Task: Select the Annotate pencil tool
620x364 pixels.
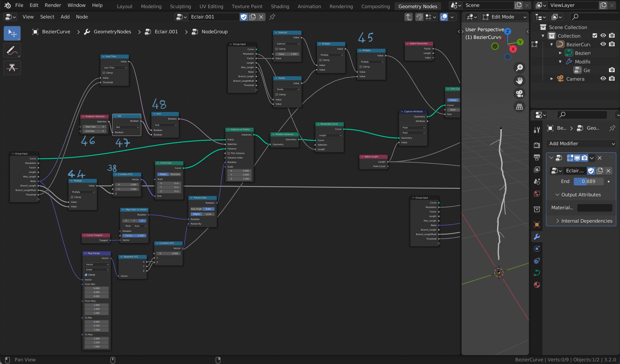Action: (x=12, y=51)
